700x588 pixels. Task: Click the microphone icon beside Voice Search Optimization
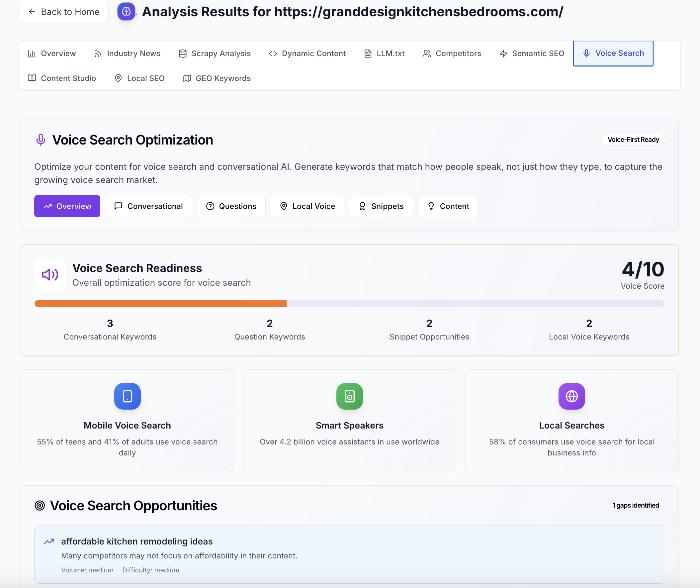click(x=41, y=140)
